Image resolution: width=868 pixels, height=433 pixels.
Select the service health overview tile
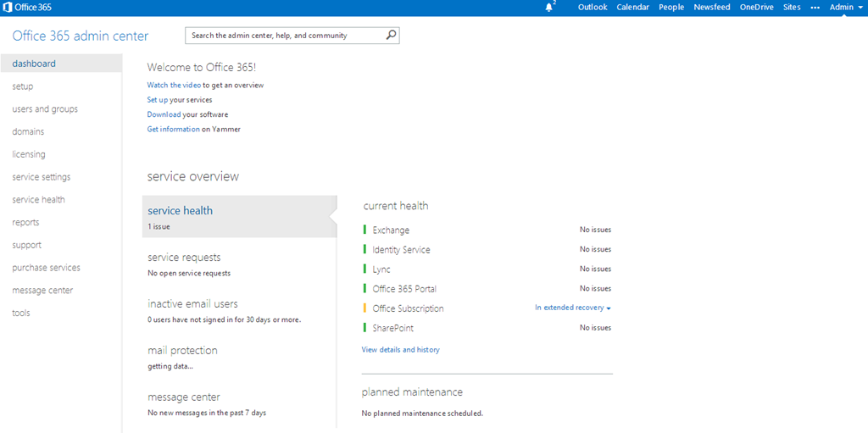239,217
